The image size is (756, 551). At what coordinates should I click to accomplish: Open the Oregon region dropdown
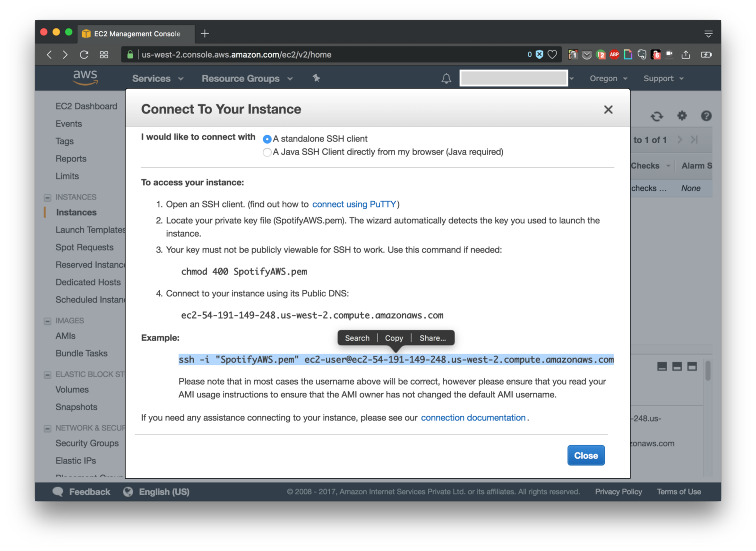tap(608, 78)
